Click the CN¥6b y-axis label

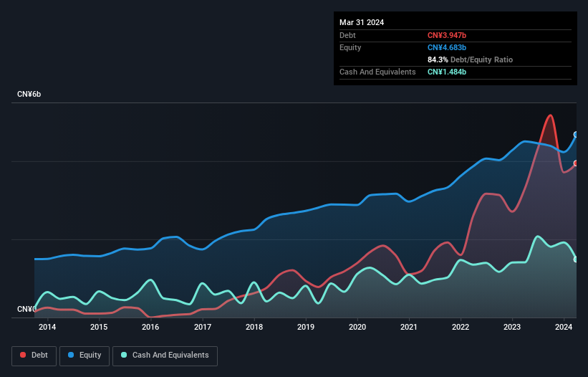click(x=29, y=94)
